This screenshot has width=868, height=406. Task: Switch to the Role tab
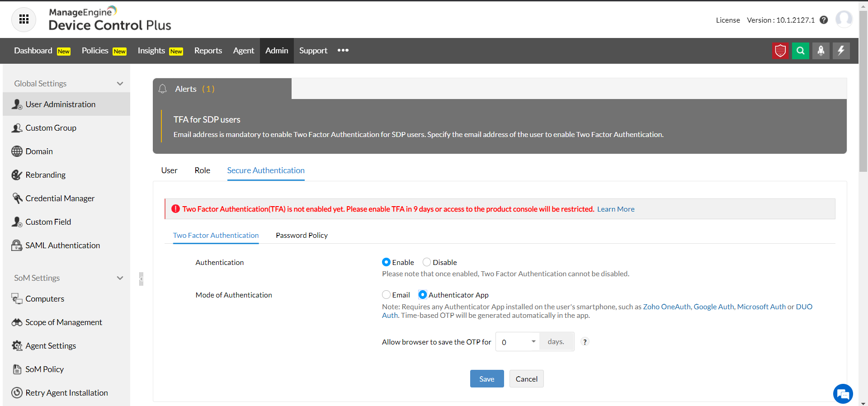click(203, 170)
